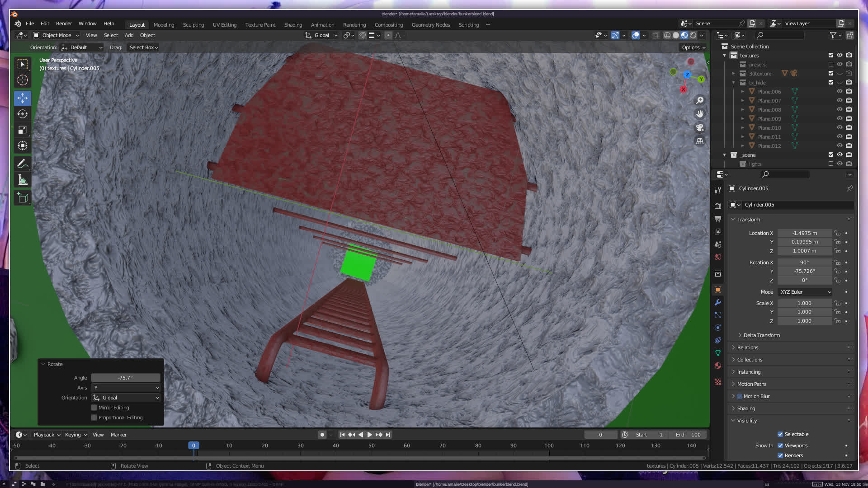Select the Annotate tool
The image size is (868, 488).
tap(22, 164)
